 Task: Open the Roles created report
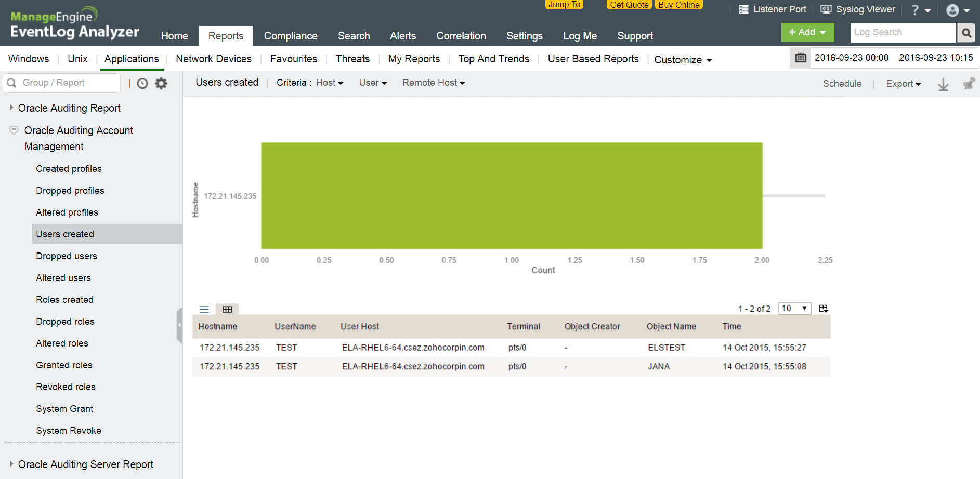65,300
